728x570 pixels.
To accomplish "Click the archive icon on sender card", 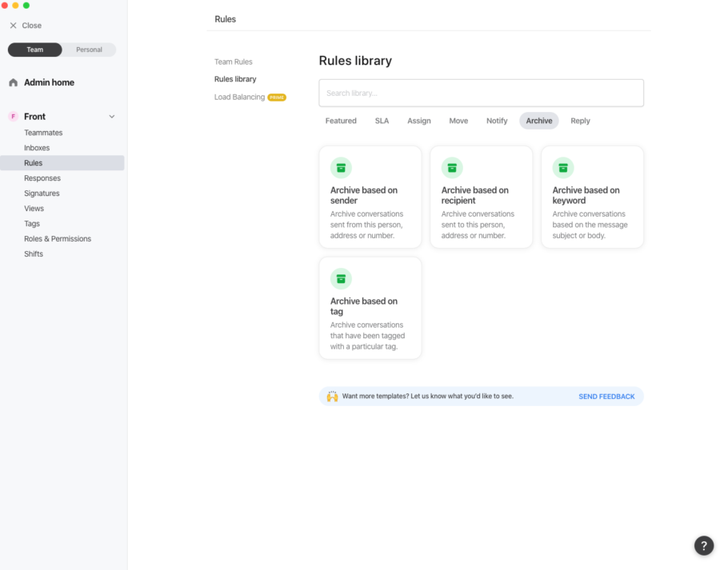I will (x=341, y=168).
